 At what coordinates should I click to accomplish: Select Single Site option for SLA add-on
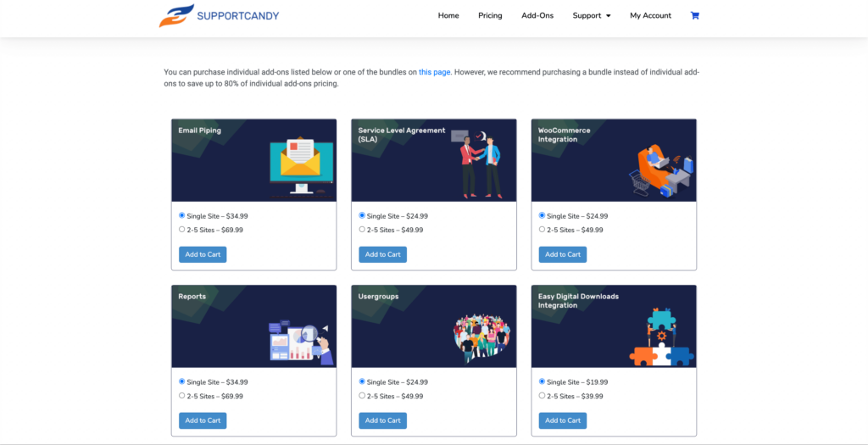pos(362,215)
